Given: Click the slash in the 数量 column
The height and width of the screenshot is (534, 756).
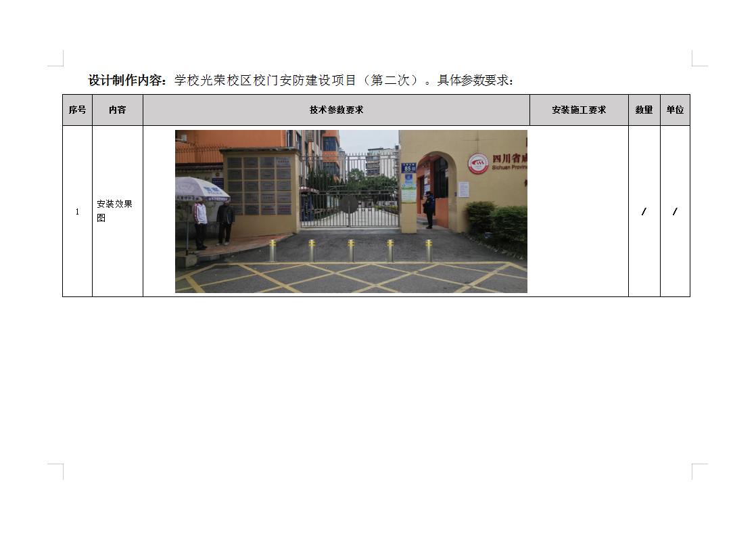Looking at the screenshot, I should point(644,211).
